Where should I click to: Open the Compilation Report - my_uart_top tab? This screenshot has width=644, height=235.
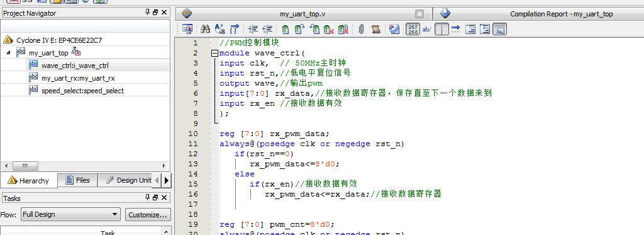[x=538, y=14]
